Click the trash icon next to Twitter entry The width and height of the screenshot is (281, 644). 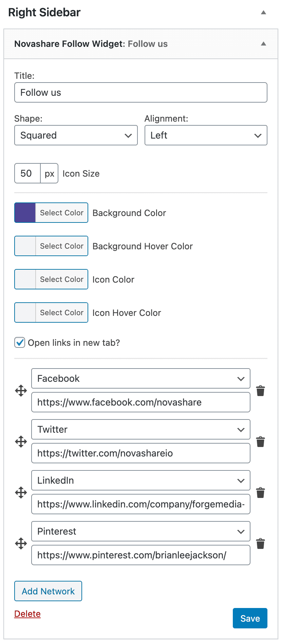tap(260, 442)
